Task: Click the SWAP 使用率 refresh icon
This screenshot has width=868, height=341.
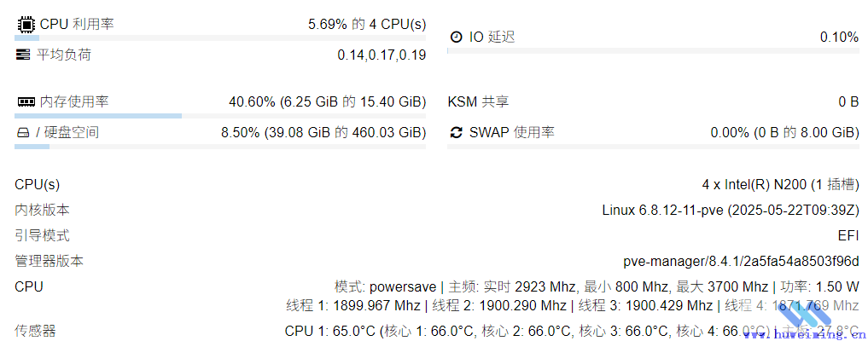Action: point(456,133)
